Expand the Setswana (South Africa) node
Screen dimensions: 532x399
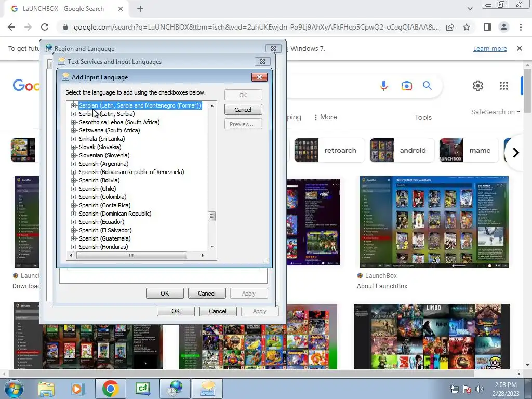[x=73, y=130]
